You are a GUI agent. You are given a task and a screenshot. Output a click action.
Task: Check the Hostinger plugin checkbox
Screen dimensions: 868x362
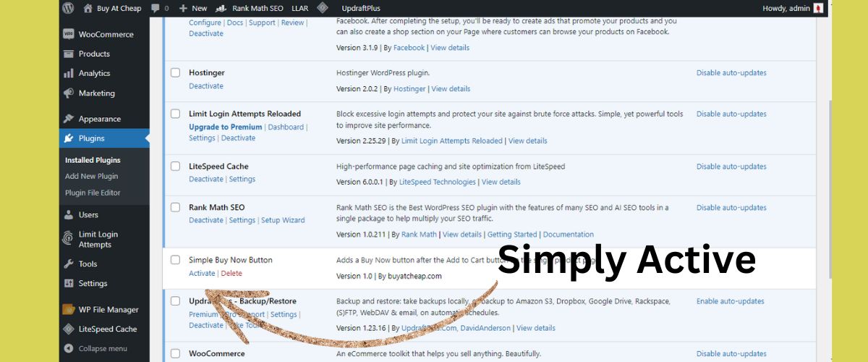coord(175,72)
